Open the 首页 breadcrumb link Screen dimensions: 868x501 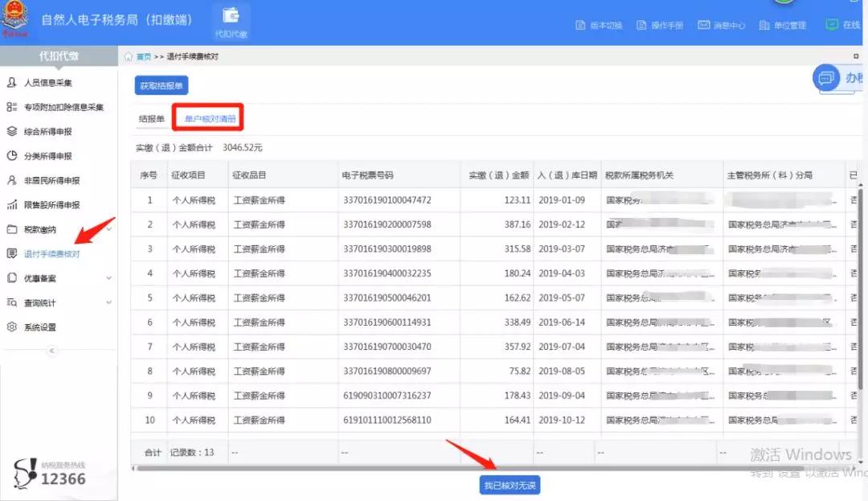click(142, 56)
